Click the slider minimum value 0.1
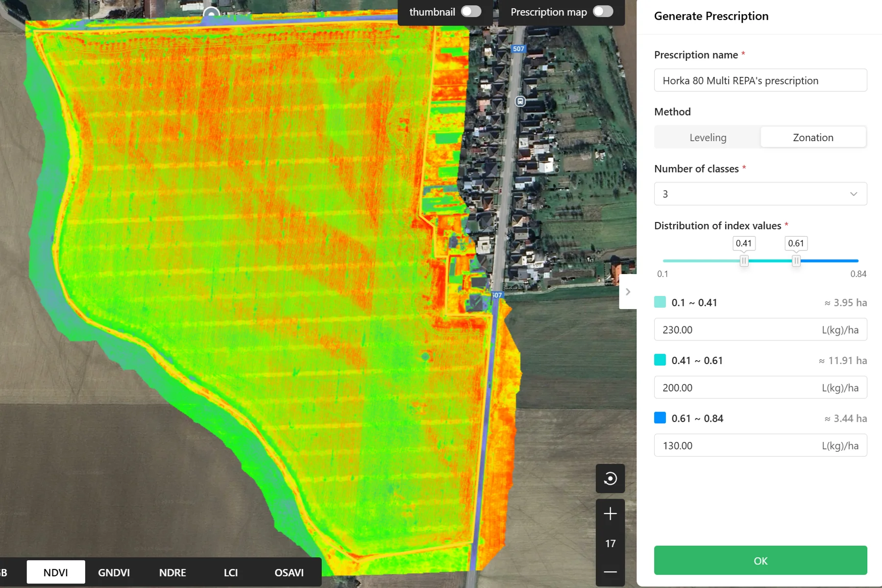 point(662,274)
